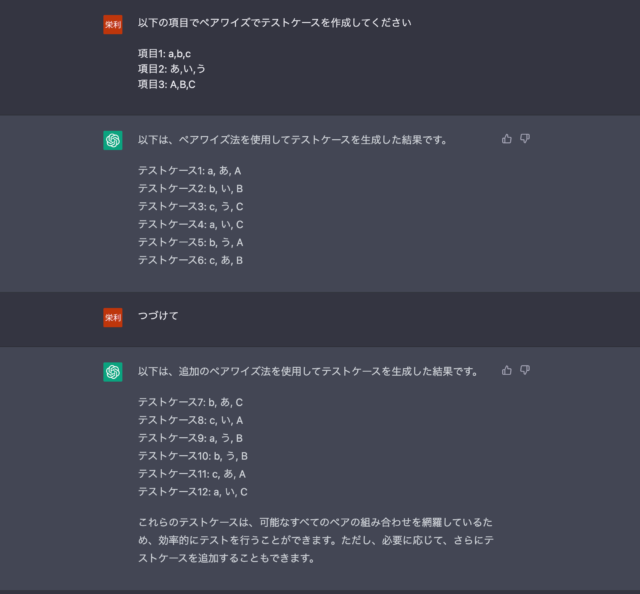The image size is (640, 594).
Task: Click the テストケース6 line
Action: (191, 260)
